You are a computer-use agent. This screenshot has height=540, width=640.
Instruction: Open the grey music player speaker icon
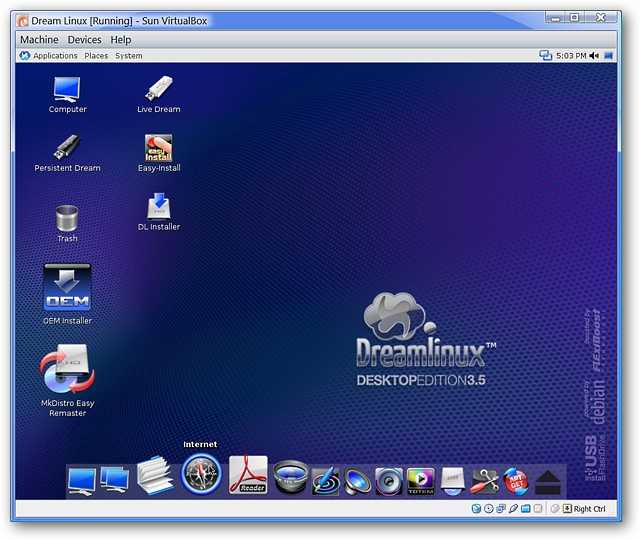[389, 482]
